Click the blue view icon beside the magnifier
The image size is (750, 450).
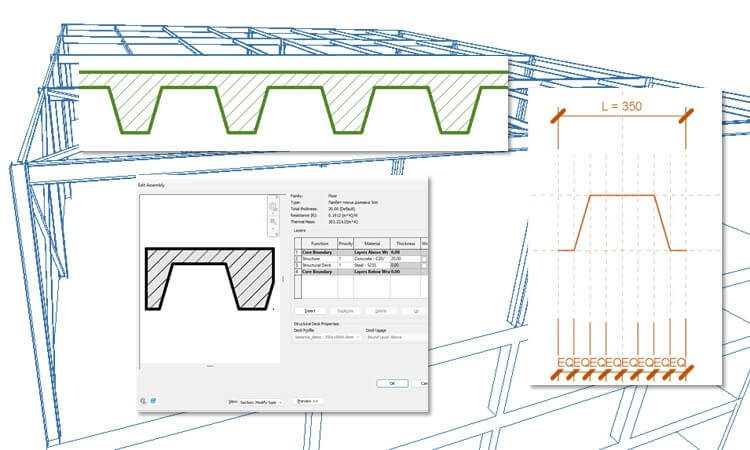point(154,401)
